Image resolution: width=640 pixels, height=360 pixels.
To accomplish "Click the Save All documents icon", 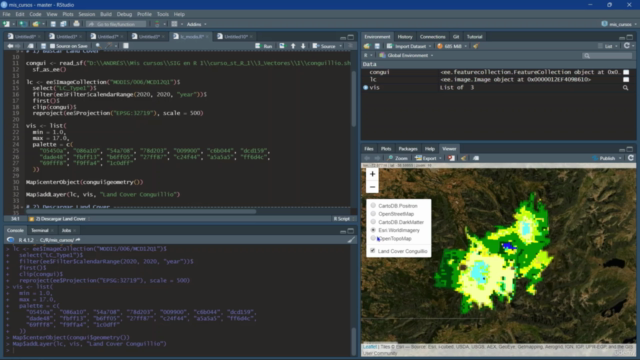I will pyautogui.click(x=63, y=24).
